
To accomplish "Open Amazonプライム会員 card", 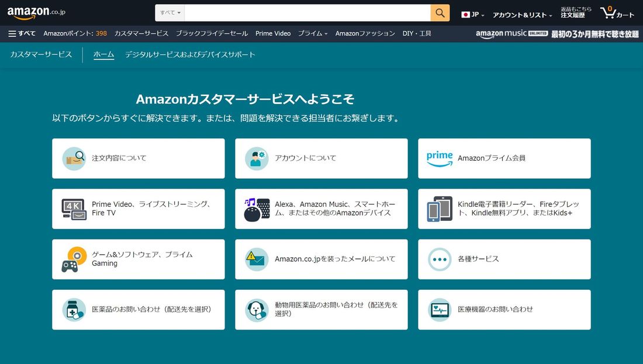I will 504,159.
